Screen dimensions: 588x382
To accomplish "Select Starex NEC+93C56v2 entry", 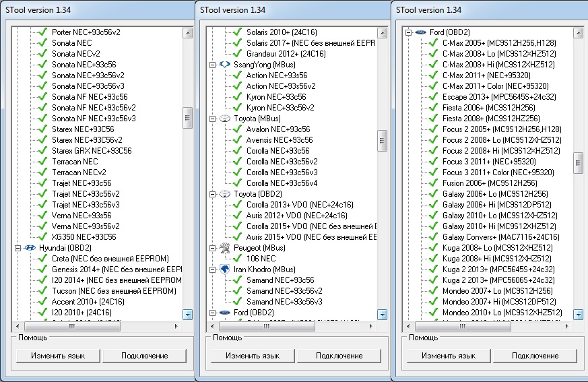I will [x=87, y=140].
